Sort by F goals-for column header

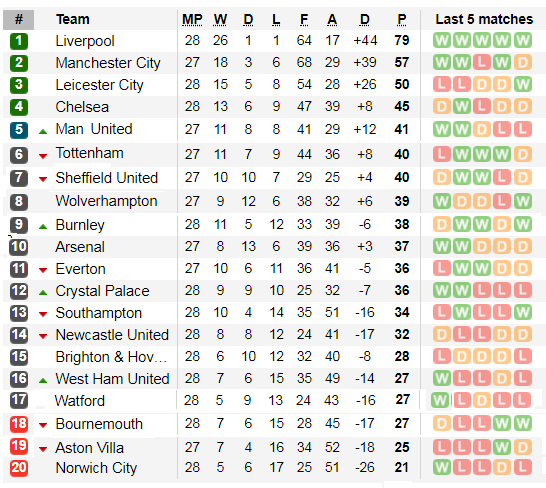click(304, 20)
